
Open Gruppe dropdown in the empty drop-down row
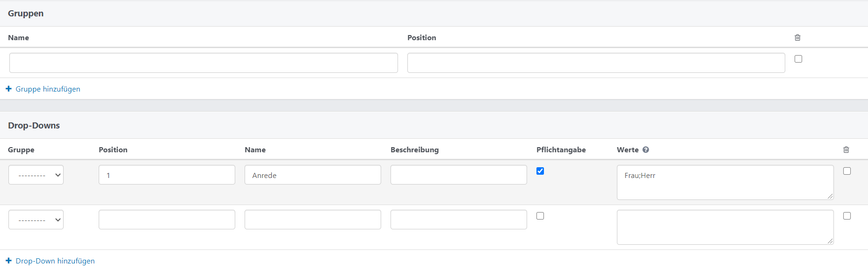(36, 220)
